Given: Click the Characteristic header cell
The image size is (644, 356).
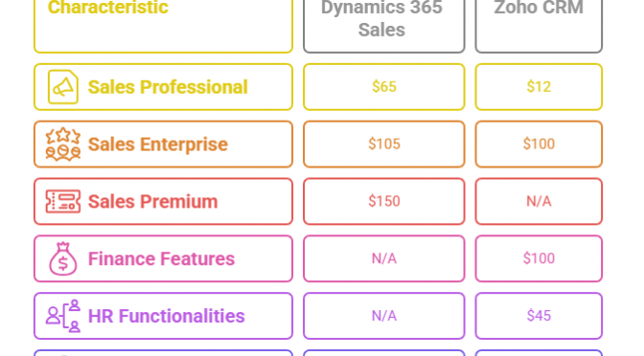Looking at the screenshot, I should tap(164, 25).
